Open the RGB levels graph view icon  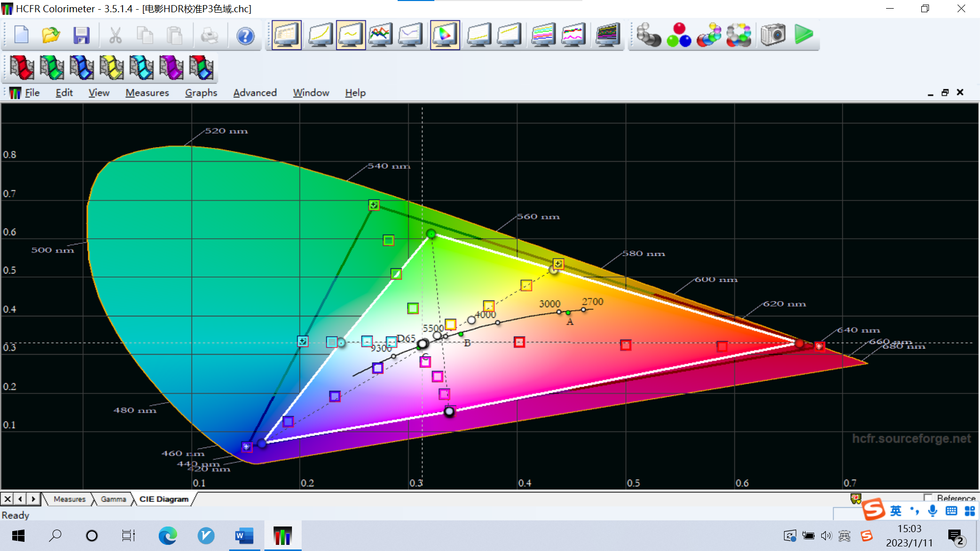380,35
